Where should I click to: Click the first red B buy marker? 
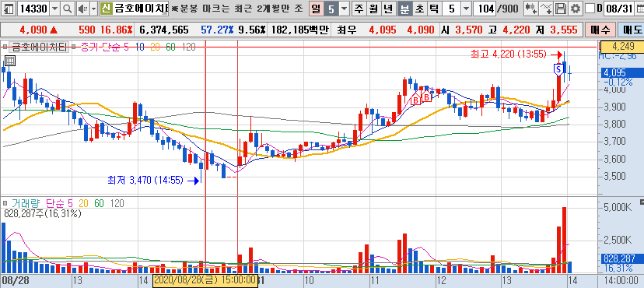click(x=415, y=99)
